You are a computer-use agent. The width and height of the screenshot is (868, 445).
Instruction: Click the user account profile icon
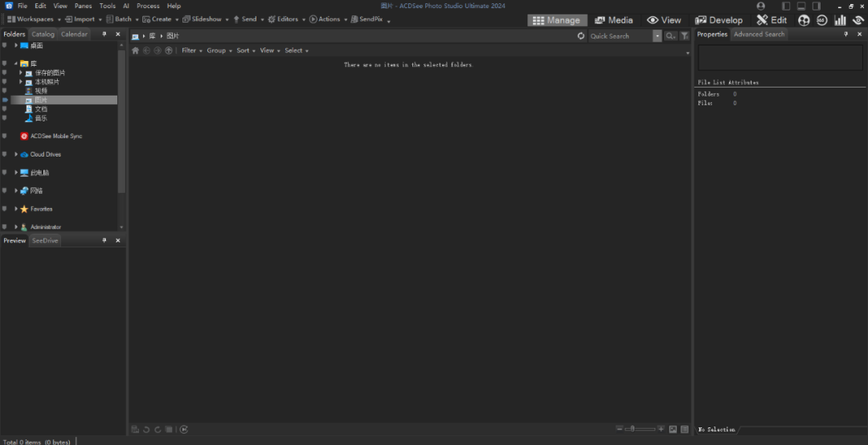click(761, 6)
